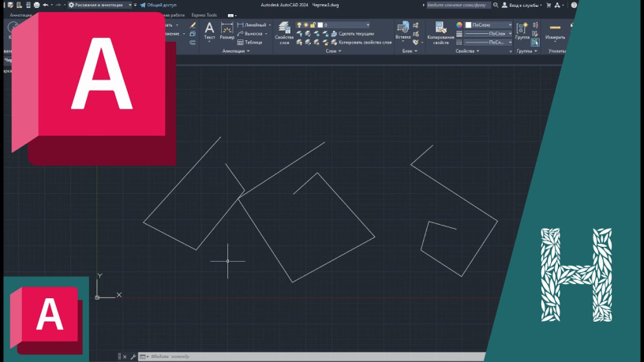This screenshot has height=362, width=644.
Task: Open Свойства слоя layer properties
Action: 284,33
